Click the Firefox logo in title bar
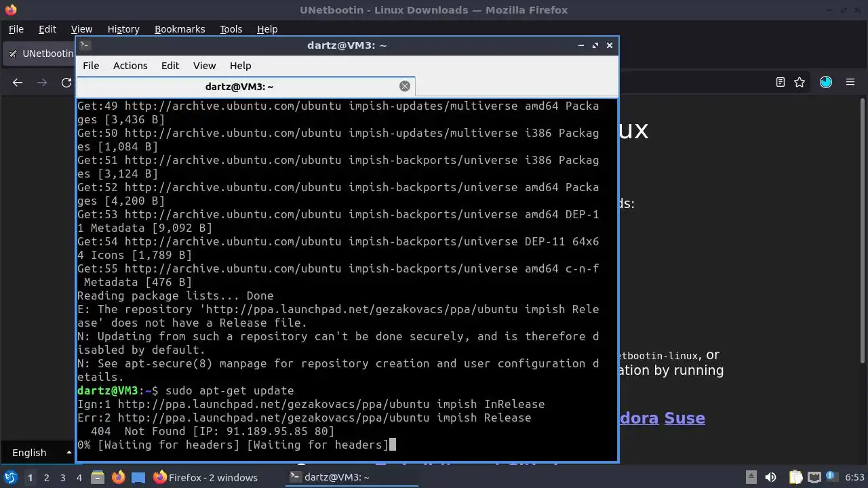Screen dimensions: 868x488 tap(10, 9)
